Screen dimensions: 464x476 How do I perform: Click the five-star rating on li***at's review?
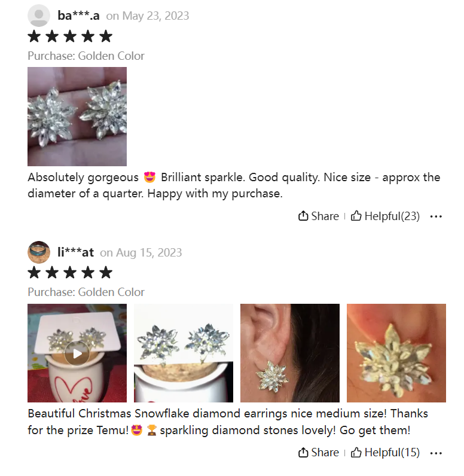pyautogui.click(x=70, y=273)
